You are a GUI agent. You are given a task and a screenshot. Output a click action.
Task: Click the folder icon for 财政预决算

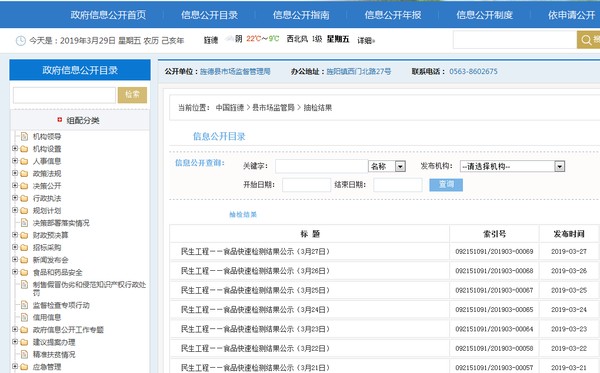[x=24, y=235]
